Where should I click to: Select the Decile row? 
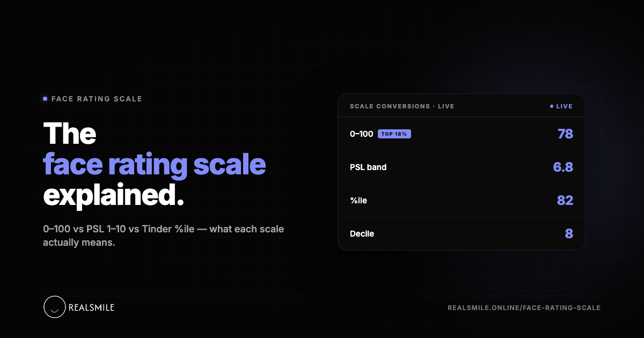pos(462,234)
